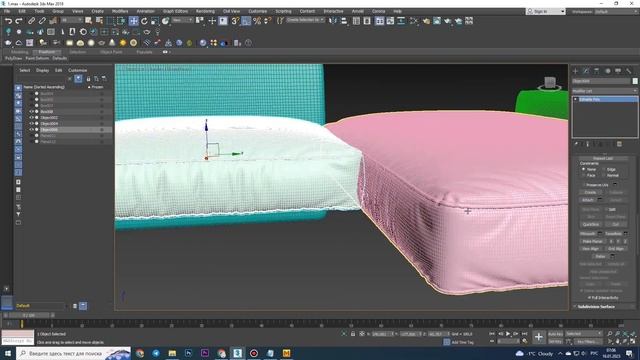Click the ViewCube in the viewport

[x=550, y=83]
